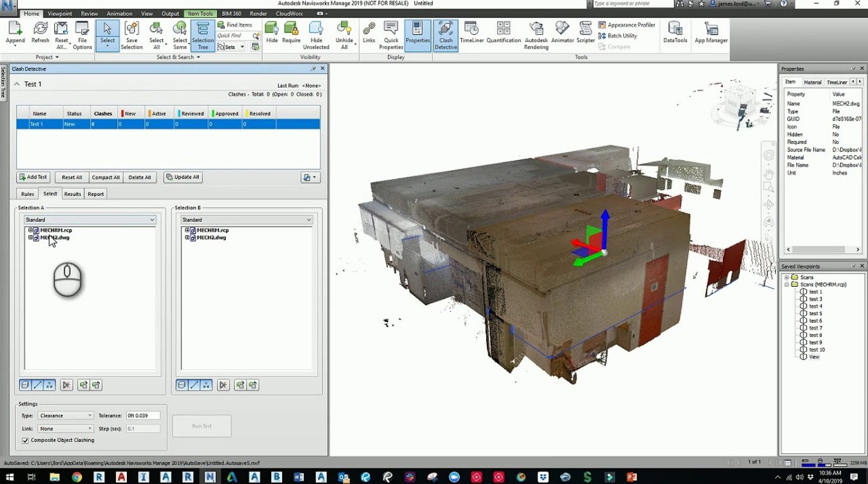Click the Quick Find search box

pyautogui.click(x=234, y=36)
